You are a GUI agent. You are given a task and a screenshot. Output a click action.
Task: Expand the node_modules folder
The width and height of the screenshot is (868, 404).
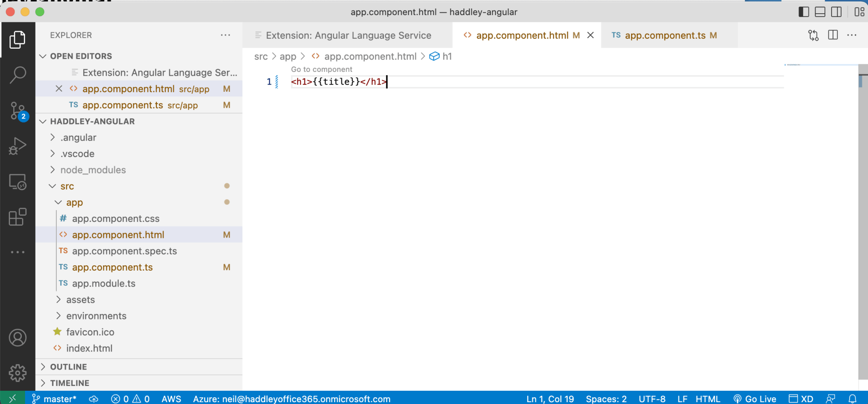pyautogui.click(x=139, y=170)
